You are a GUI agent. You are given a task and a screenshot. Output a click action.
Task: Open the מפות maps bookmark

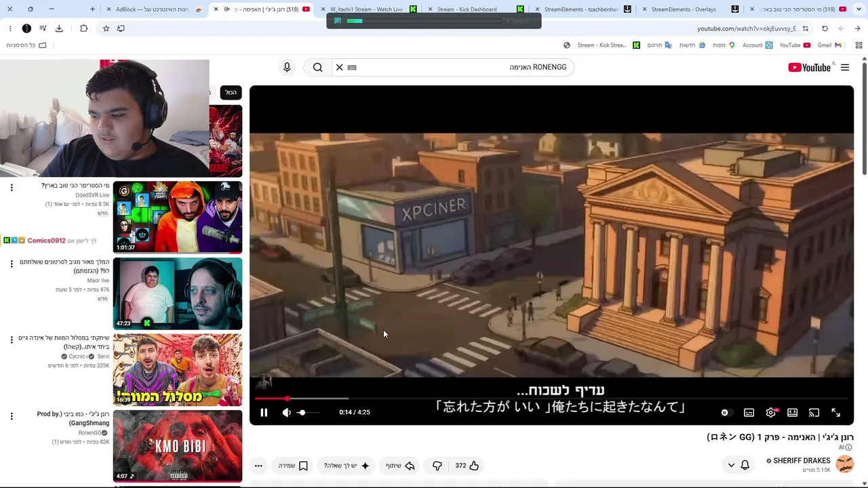(723, 45)
